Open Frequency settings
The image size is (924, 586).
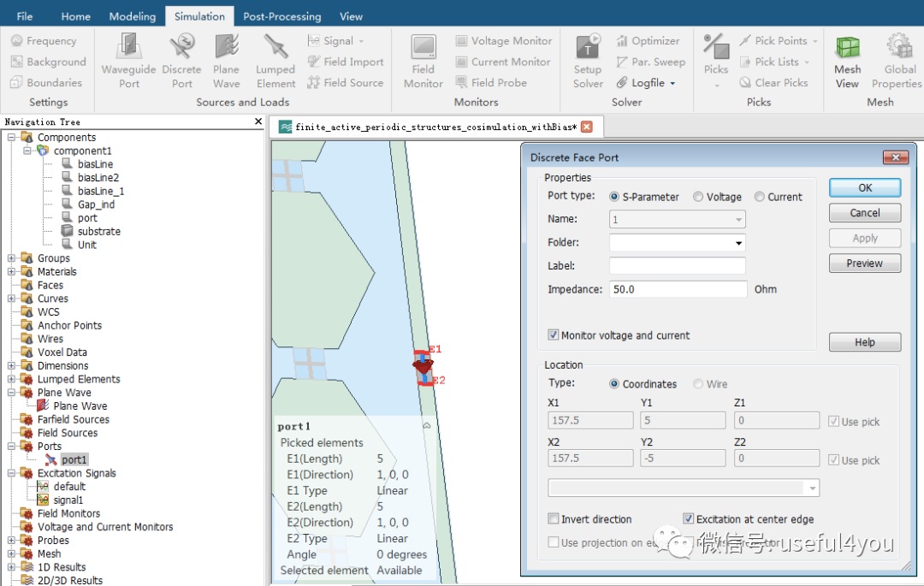(44, 41)
